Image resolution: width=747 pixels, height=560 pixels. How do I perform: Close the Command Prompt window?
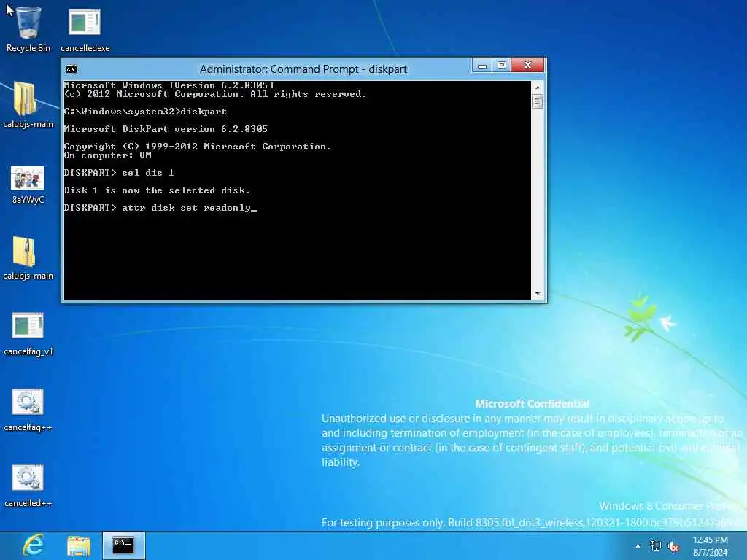(527, 65)
